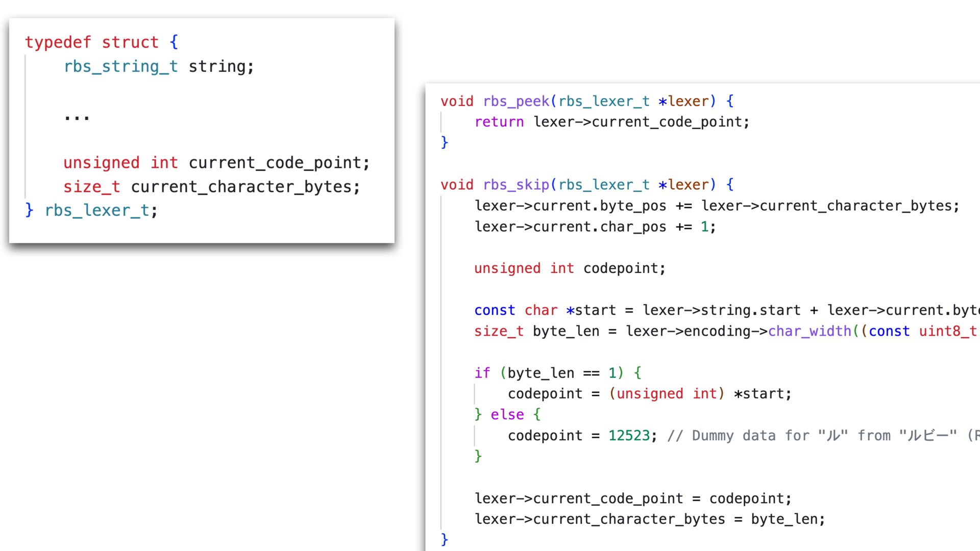
Task: Click the current_character_bytes = byte_len assignment
Action: [649, 519]
